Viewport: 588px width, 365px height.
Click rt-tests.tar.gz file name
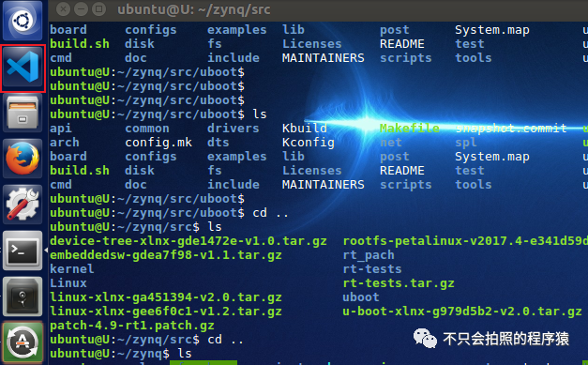(399, 282)
